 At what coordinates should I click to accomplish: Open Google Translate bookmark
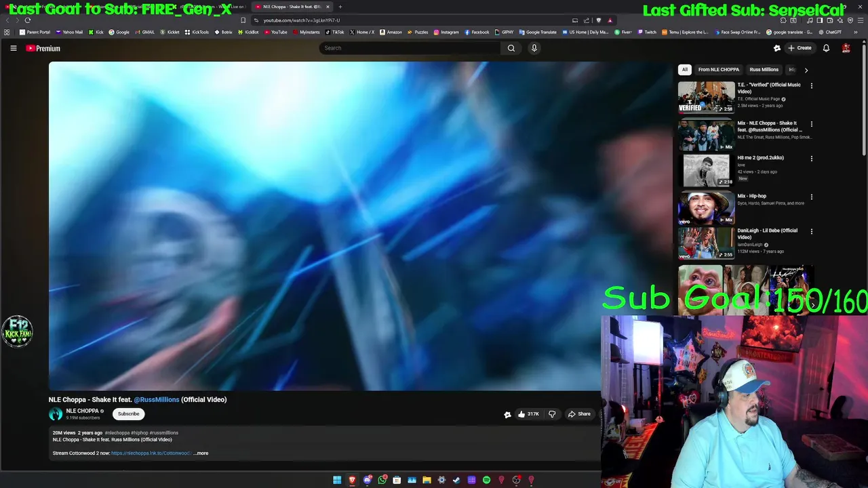tap(538, 32)
